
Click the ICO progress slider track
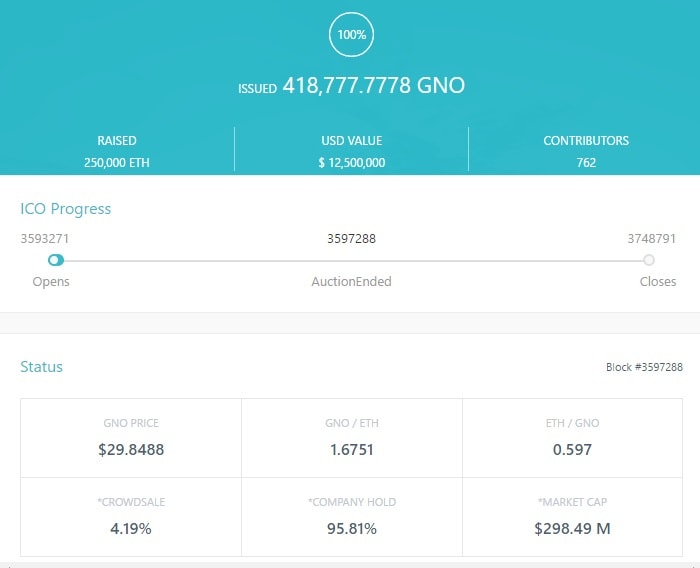(x=351, y=261)
